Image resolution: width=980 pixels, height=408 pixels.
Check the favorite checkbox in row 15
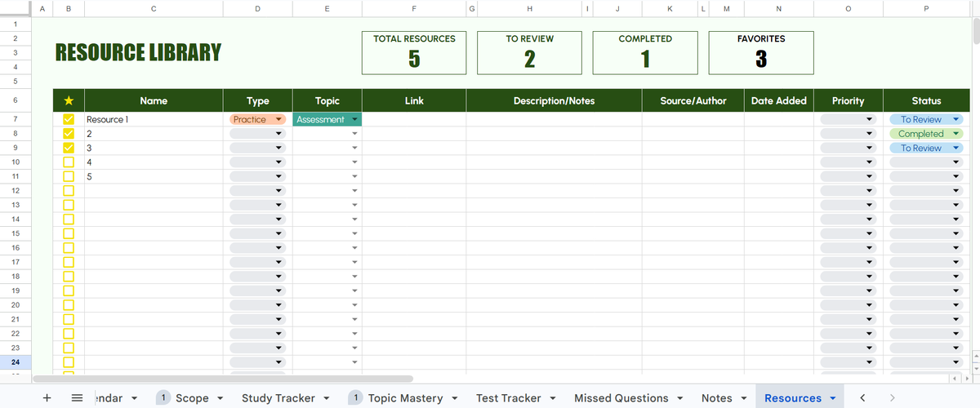coord(69,233)
